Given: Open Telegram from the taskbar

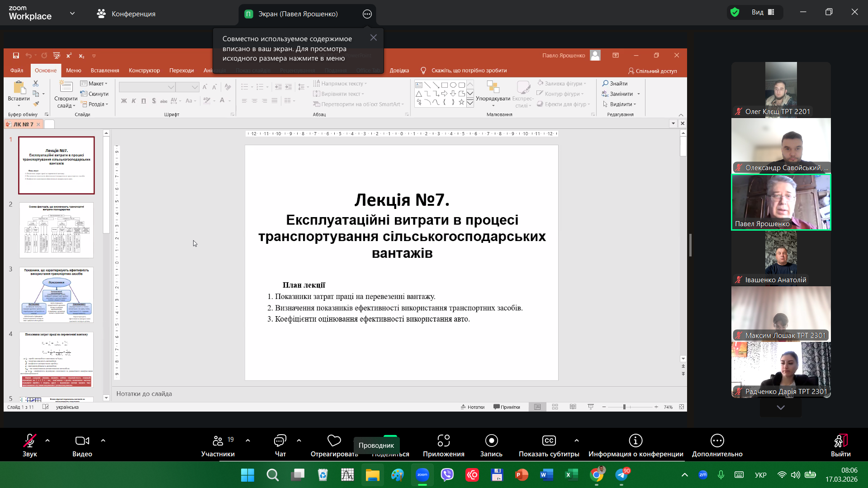Looking at the screenshot, I should (621, 475).
